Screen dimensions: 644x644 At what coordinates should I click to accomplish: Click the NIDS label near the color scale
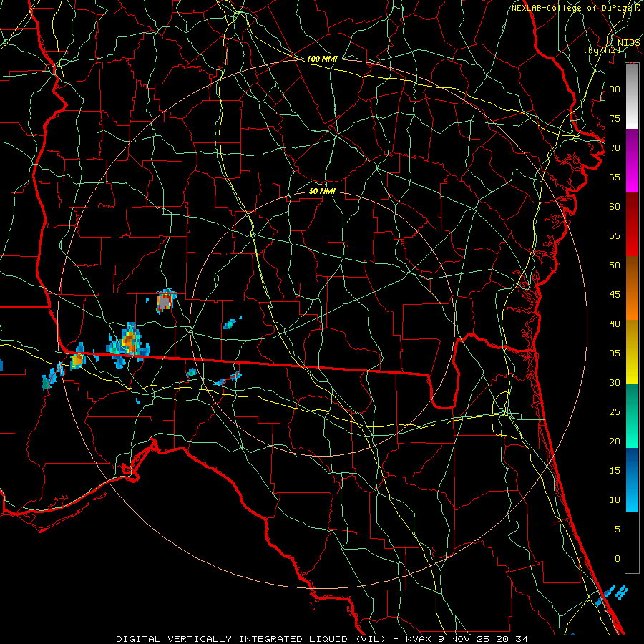pos(629,43)
